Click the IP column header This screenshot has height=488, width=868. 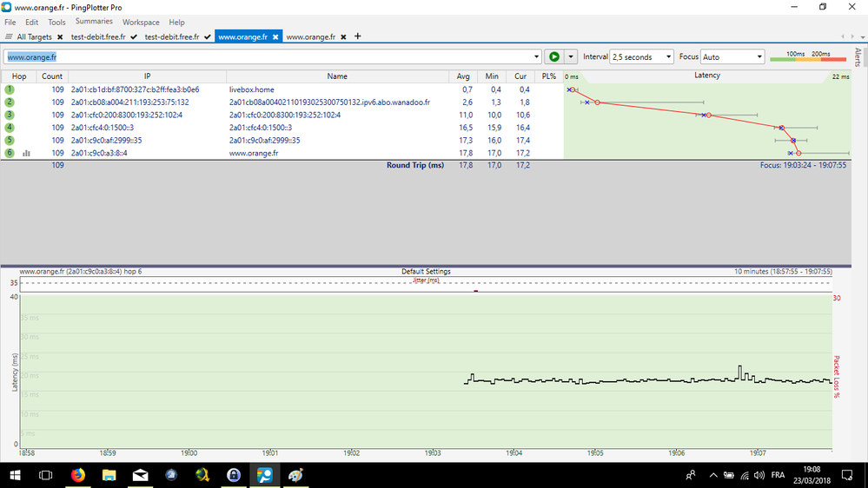tap(147, 76)
